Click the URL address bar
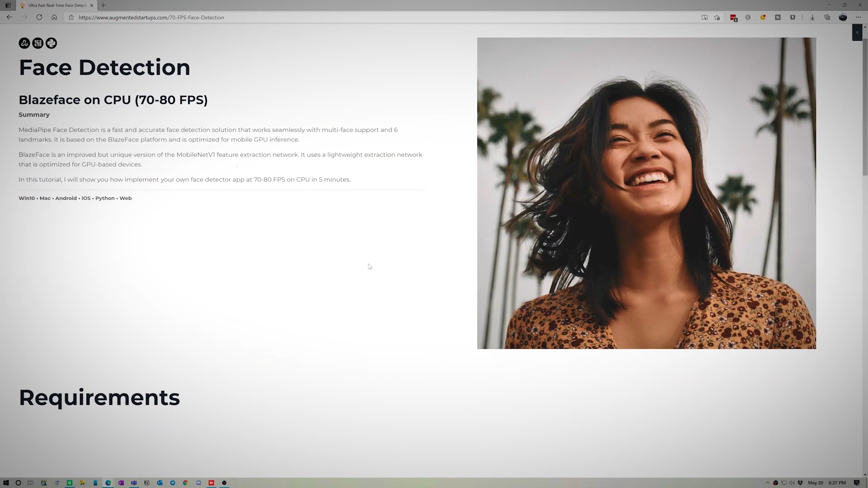 coord(380,17)
